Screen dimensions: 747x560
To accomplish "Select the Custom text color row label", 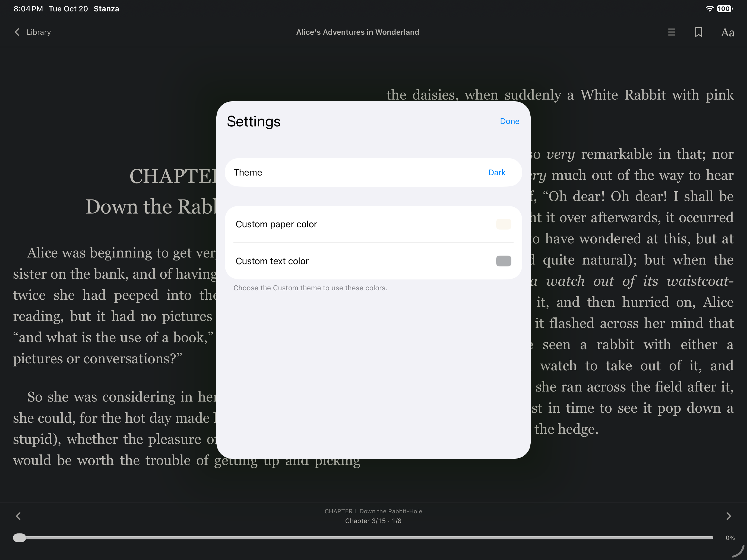I will point(272,261).
